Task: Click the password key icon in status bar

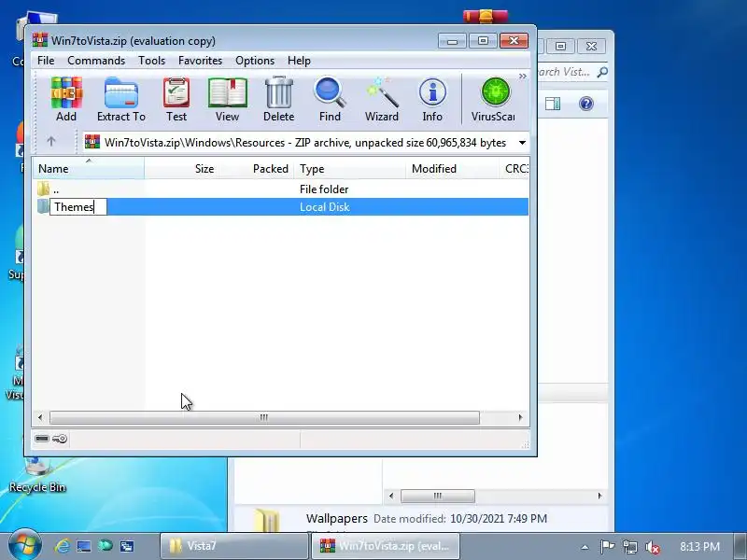Action: click(60, 439)
